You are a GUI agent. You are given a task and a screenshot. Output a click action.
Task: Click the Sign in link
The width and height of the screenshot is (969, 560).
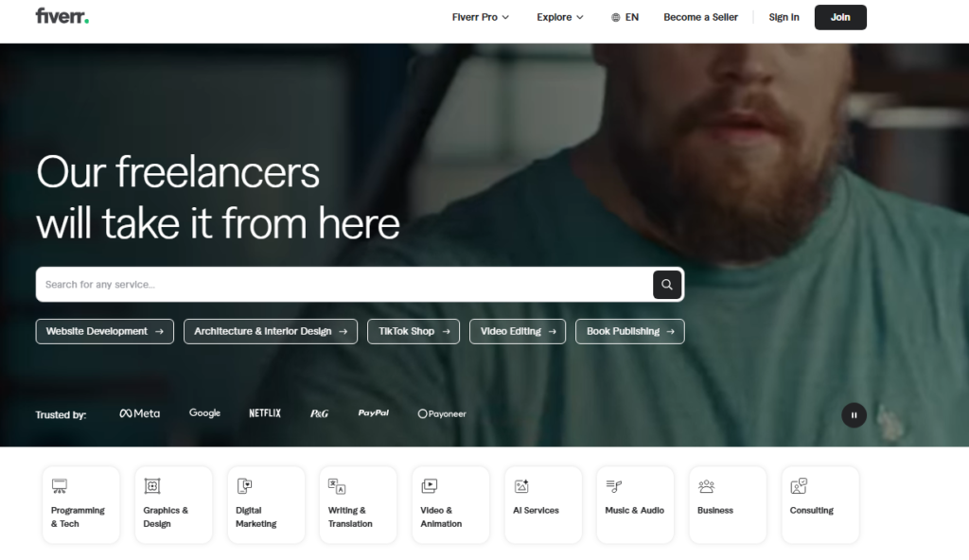pyautogui.click(x=784, y=17)
